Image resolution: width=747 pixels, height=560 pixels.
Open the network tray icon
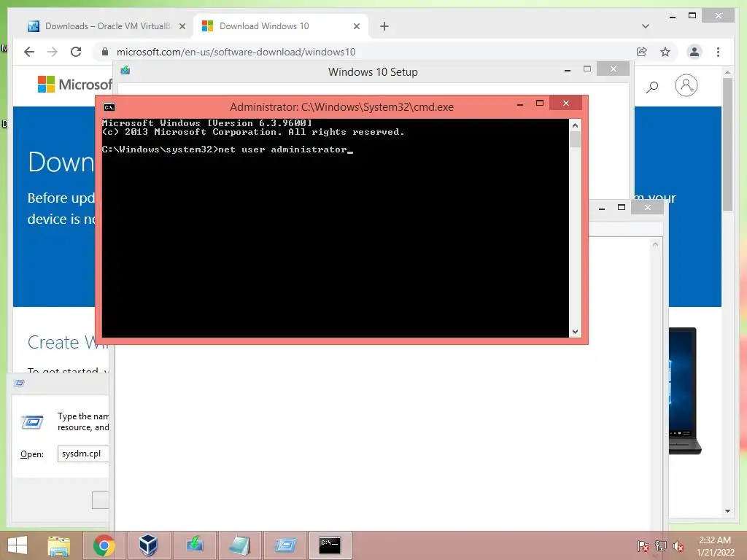coord(661,546)
